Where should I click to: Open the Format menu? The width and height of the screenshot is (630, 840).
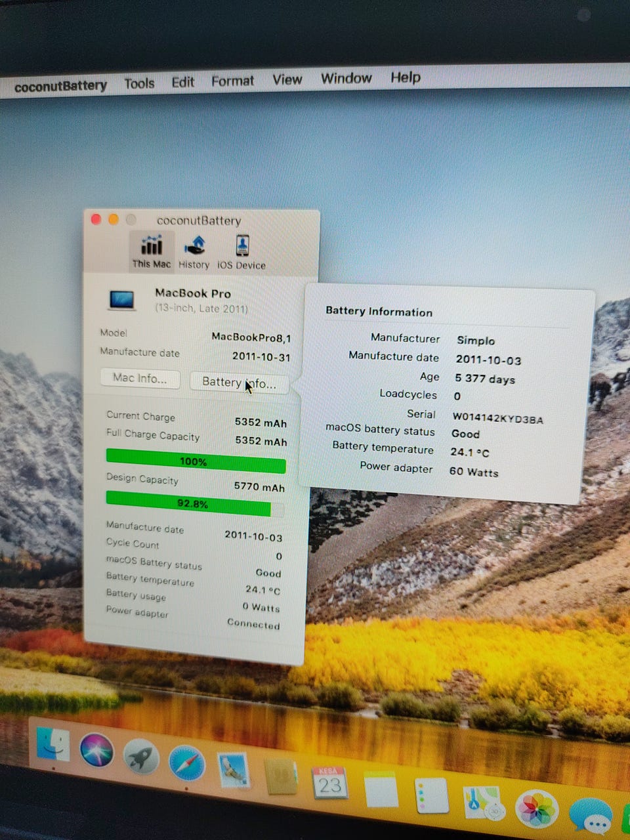[x=232, y=81]
